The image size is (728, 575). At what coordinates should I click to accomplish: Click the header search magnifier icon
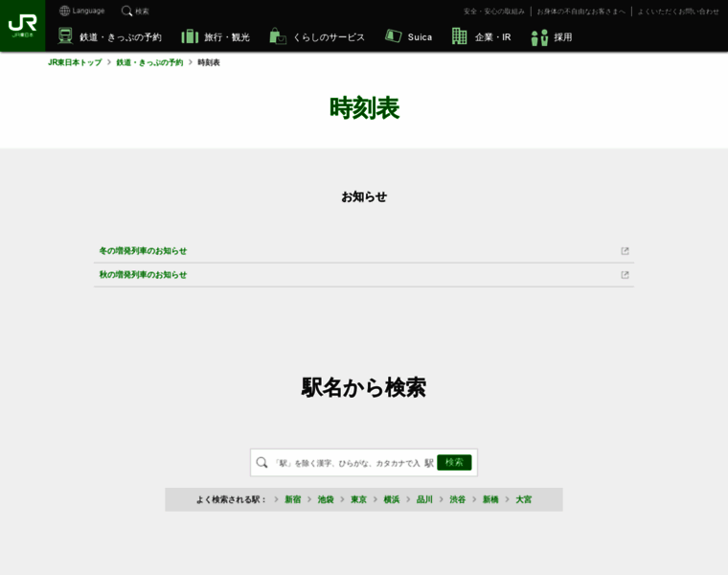tap(126, 11)
